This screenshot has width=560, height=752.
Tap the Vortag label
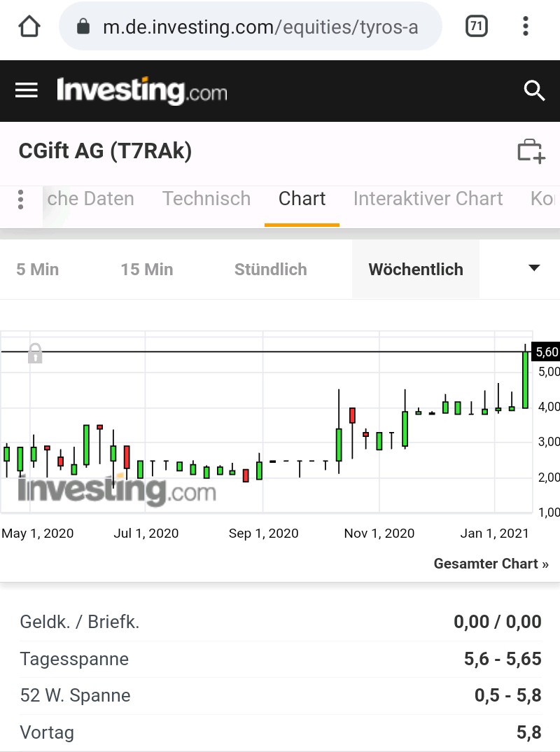pos(47,732)
